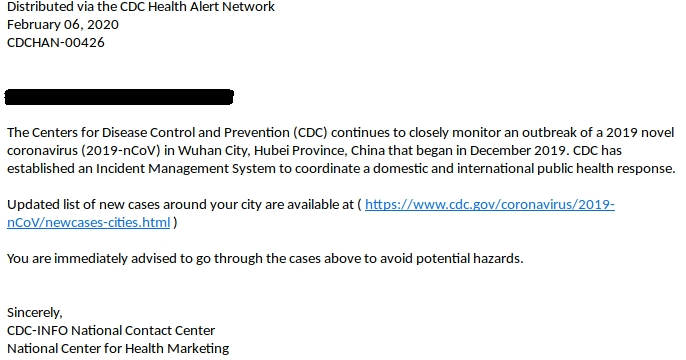Click the sentence advising to avoid potential hazards
This screenshot has width=686, height=360.
pos(265,259)
